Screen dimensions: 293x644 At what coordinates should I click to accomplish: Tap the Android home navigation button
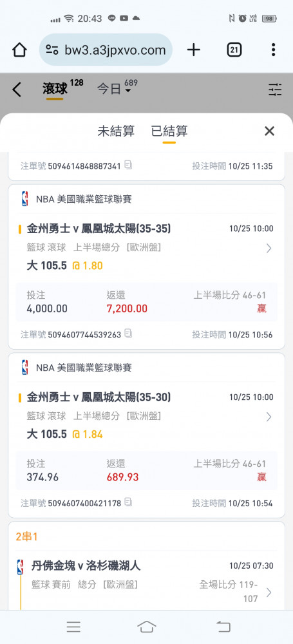[147, 627]
